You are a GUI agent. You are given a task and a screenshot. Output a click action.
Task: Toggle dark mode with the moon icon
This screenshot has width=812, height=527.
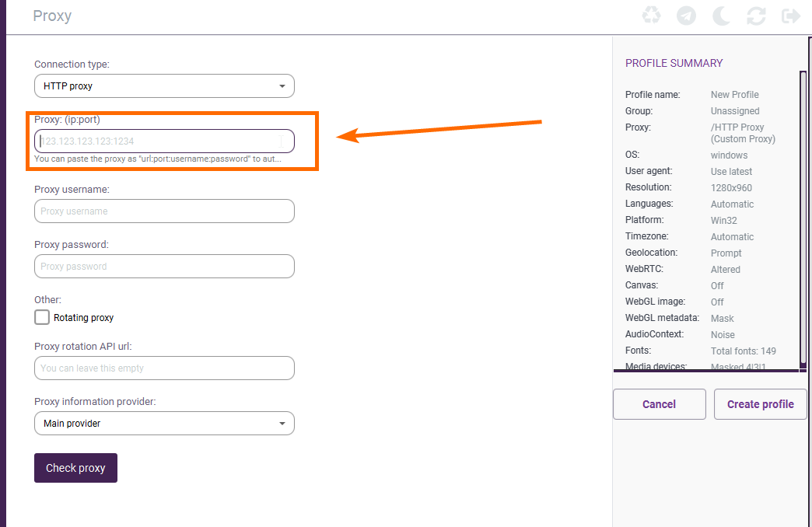pos(722,16)
